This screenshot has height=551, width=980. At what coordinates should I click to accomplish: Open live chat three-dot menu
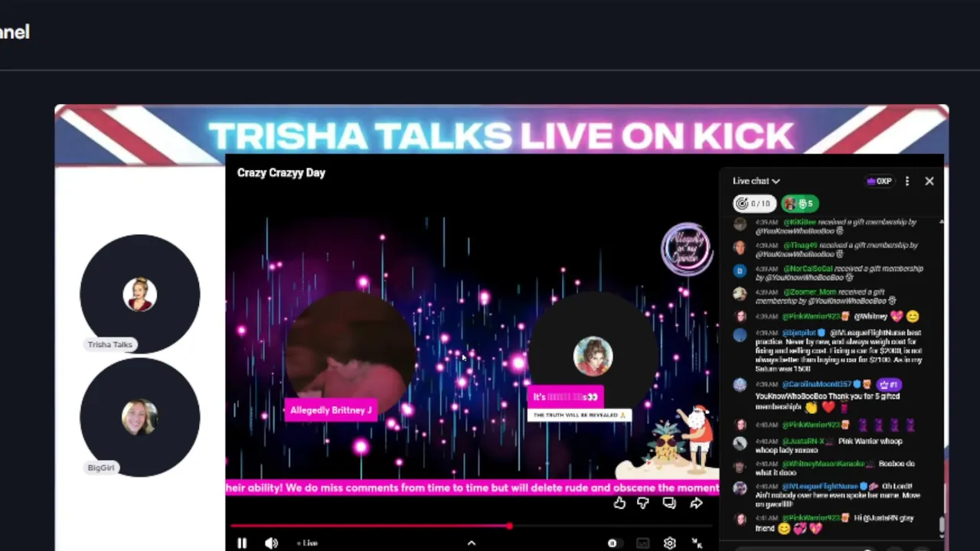tap(907, 181)
